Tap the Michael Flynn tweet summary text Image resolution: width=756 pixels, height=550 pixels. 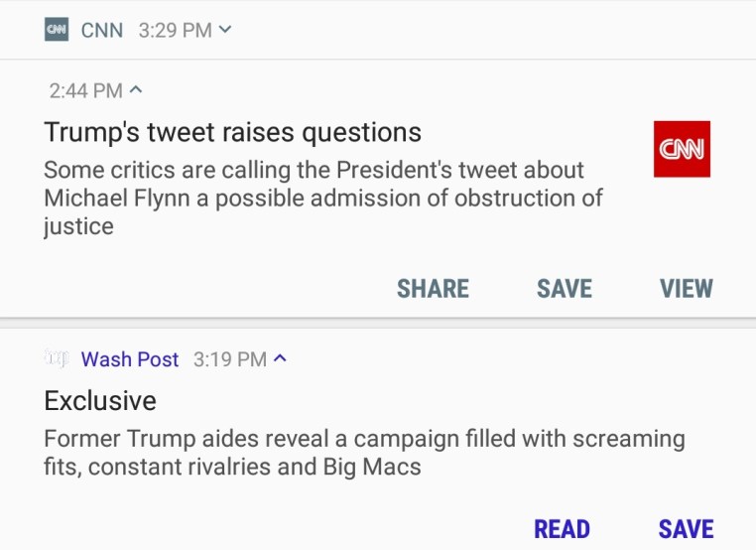pos(322,198)
